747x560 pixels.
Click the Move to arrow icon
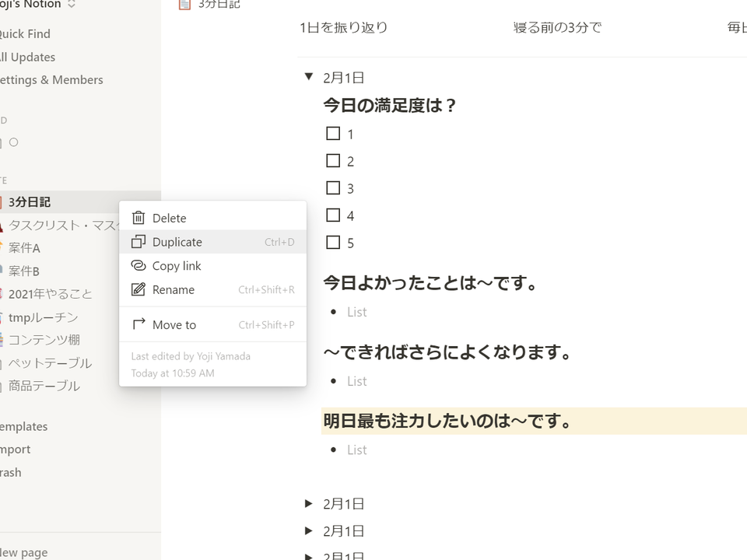(x=139, y=324)
